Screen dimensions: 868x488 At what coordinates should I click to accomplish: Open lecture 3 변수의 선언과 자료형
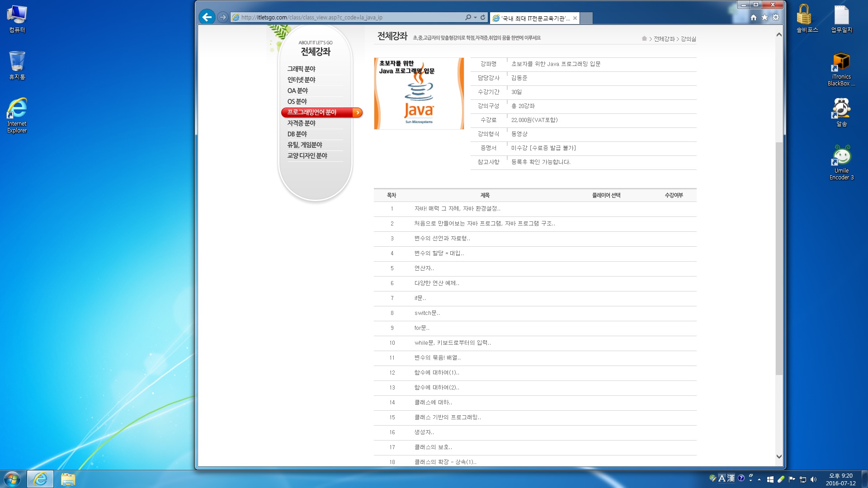pyautogui.click(x=442, y=238)
